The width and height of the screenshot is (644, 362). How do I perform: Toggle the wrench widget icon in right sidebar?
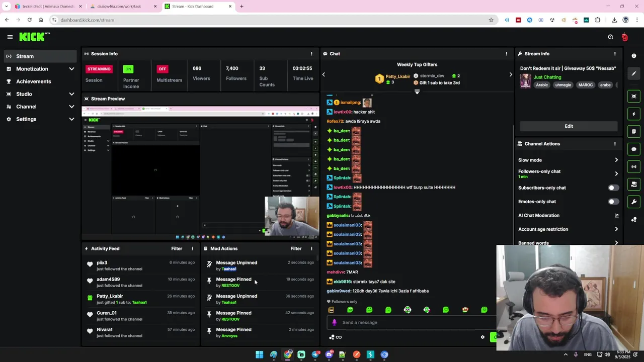tap(634, 202)
